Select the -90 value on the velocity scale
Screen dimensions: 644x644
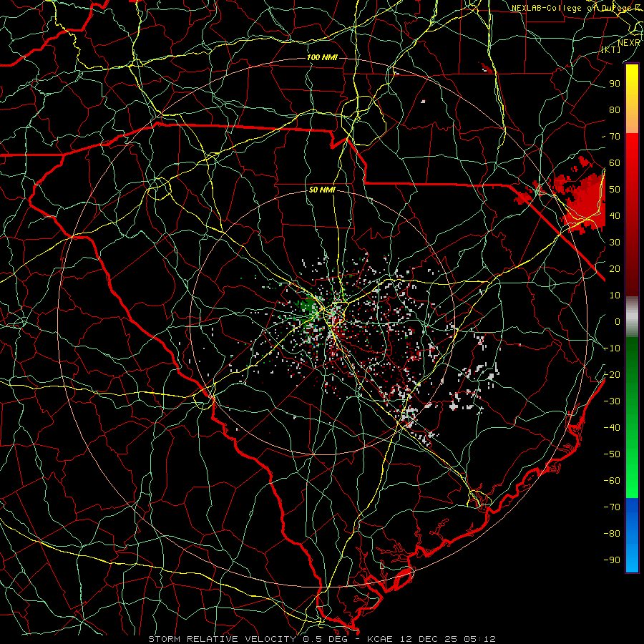click(x=612, y=560)
